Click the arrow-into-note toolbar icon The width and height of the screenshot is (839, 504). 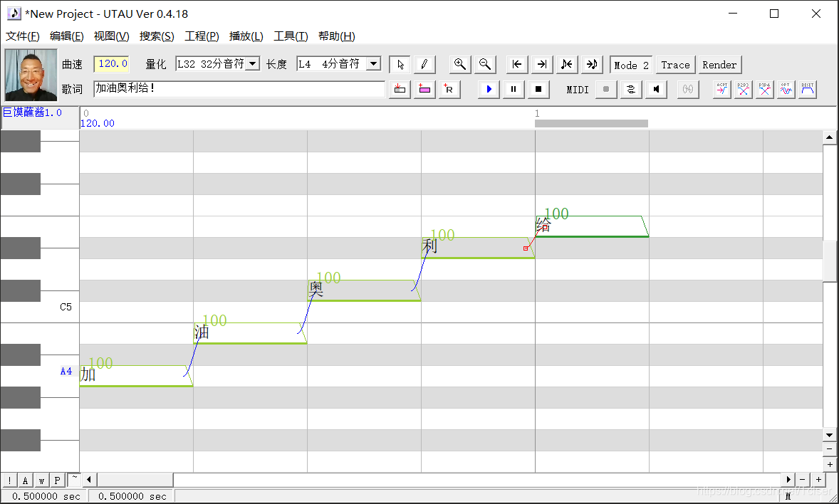pyautogui.click(x=592, y=65)
